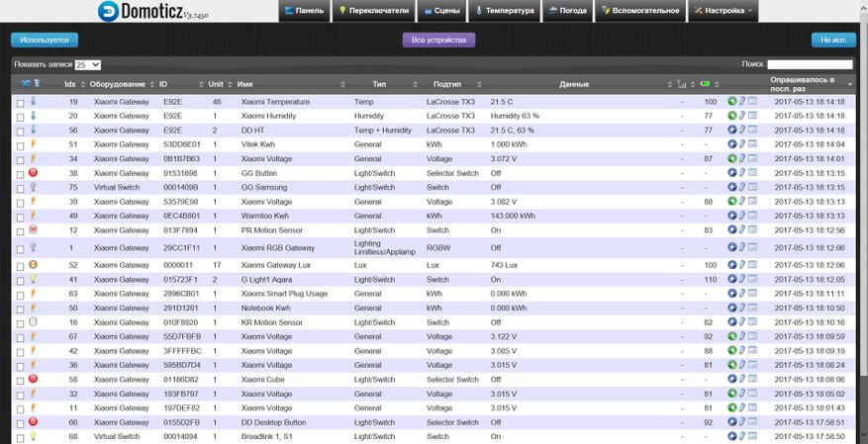The image size is (868, 444).
Task: Click the Поиск search field
Action: point(810,64)
